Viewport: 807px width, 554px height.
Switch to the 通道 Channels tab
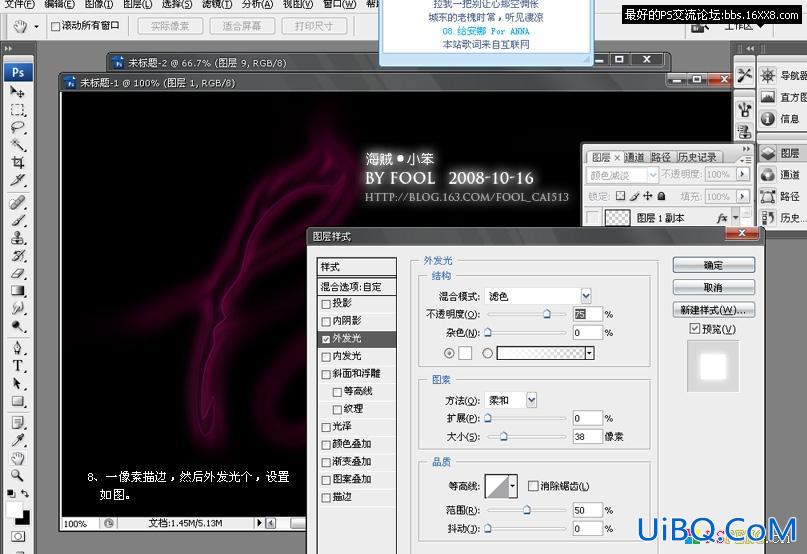pos(635,157)
